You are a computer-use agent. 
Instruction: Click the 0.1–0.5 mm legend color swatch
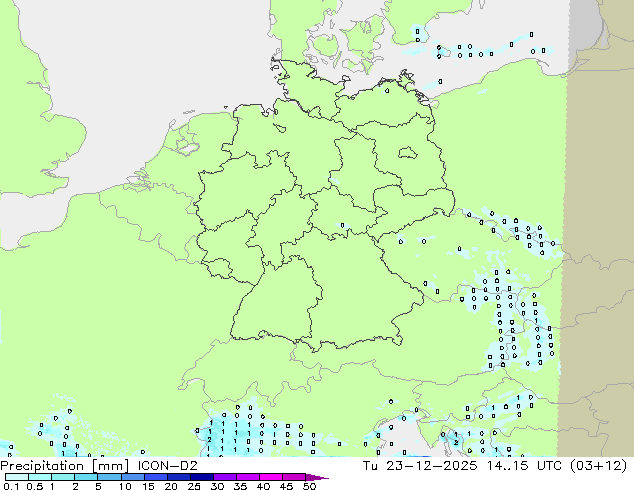pos(17,477)
